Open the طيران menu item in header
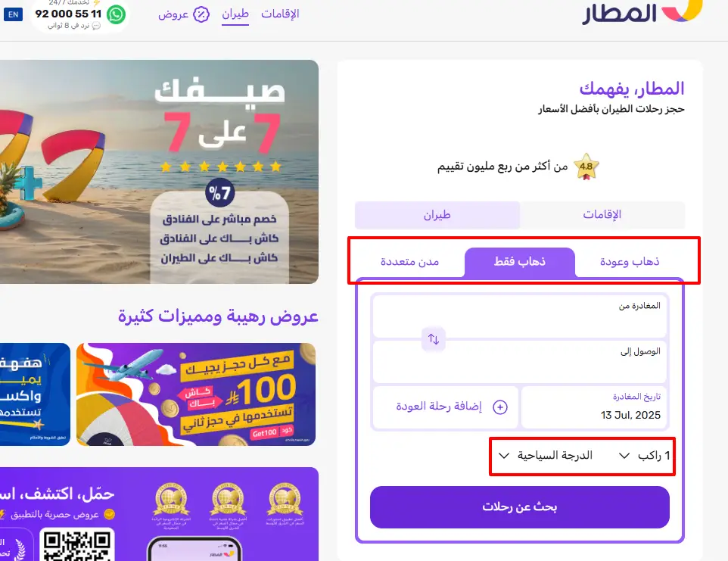The image size is (728, 561). point(235,14)
